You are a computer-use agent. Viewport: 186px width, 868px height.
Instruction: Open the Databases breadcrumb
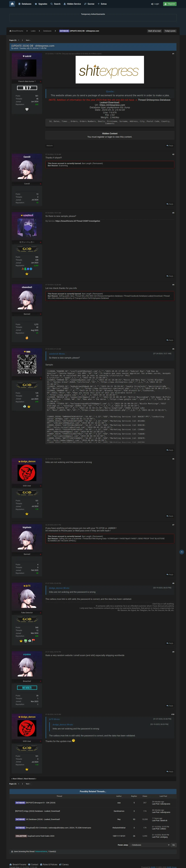47,31
